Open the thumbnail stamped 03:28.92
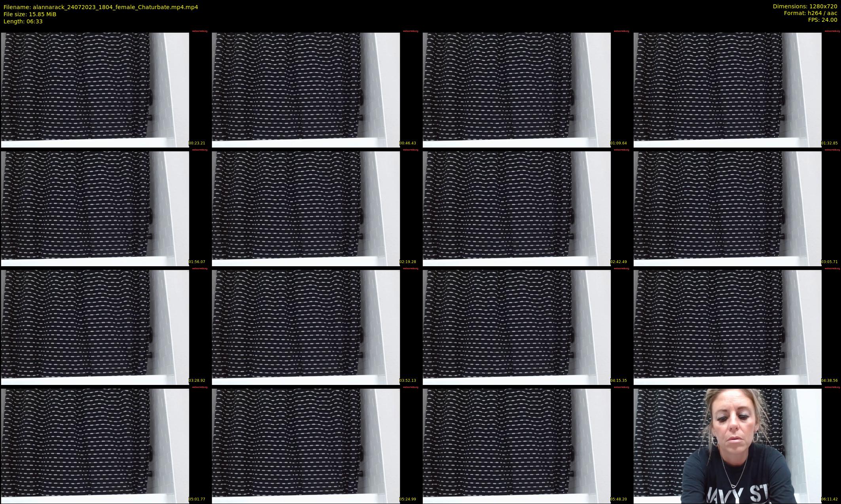841x504 pixels. (x=104, y=327)
